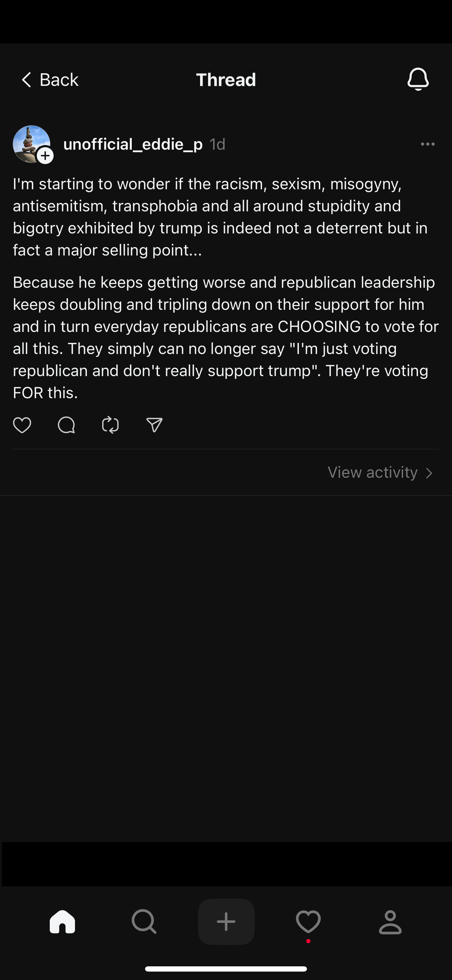Tap the notification bell icon
Screen dimensions: 452x980
(x=418, y=79)
